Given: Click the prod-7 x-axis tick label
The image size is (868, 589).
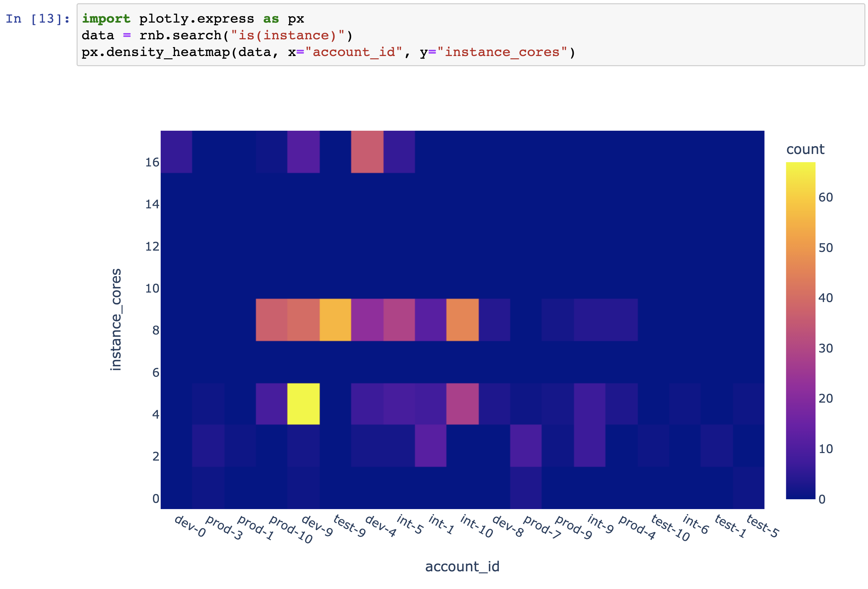Looking at the screenshot, I should coord(542,527).
